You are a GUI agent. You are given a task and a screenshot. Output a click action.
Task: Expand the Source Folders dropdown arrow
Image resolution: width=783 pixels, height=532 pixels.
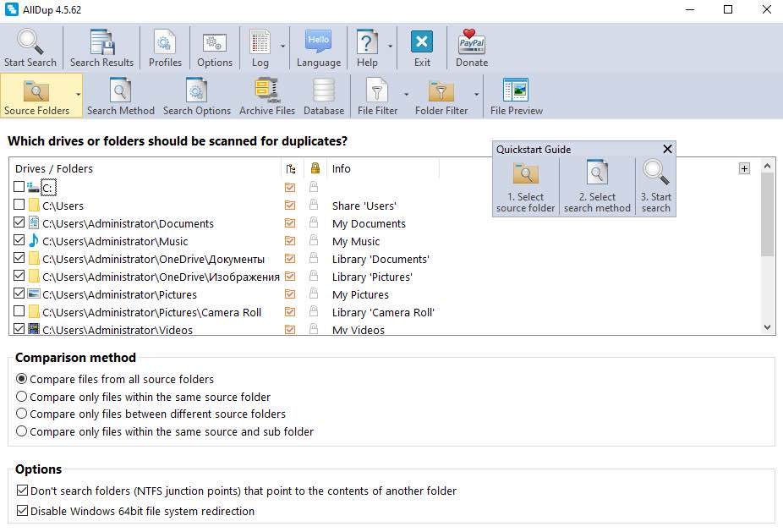point(79,95)
